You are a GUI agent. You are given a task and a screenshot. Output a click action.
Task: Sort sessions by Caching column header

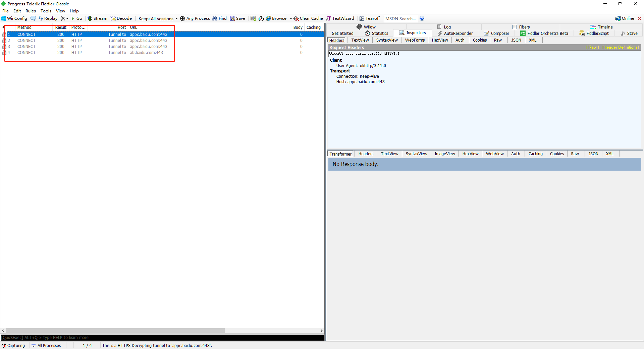point(314,27)
